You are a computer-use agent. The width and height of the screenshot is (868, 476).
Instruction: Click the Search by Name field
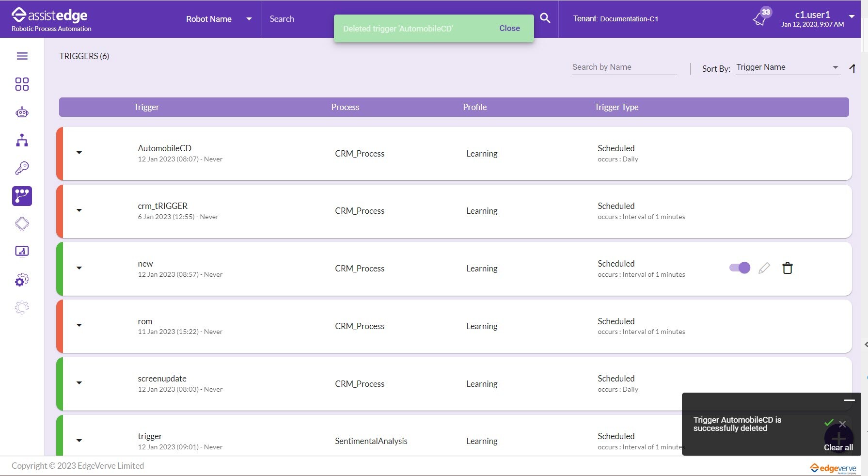[624, 67]
